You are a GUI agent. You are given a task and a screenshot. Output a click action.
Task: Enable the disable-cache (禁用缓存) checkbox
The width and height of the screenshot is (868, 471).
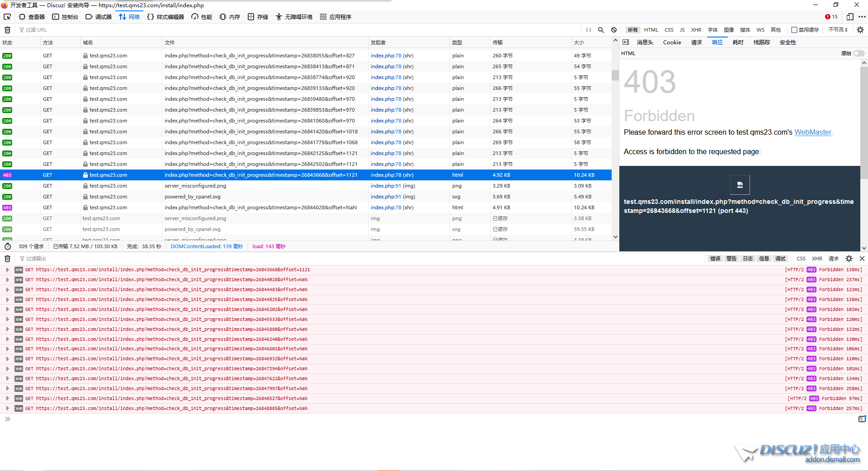794,30
